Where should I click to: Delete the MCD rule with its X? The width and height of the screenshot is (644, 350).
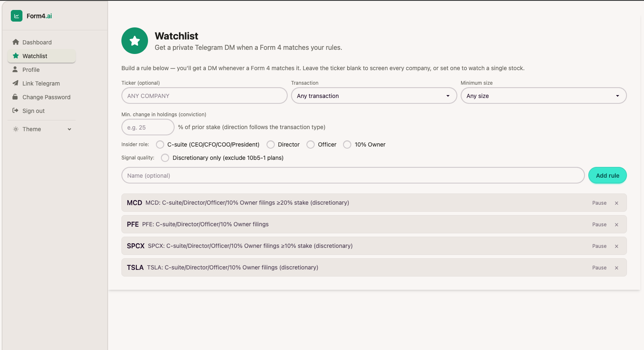(617, 203)
